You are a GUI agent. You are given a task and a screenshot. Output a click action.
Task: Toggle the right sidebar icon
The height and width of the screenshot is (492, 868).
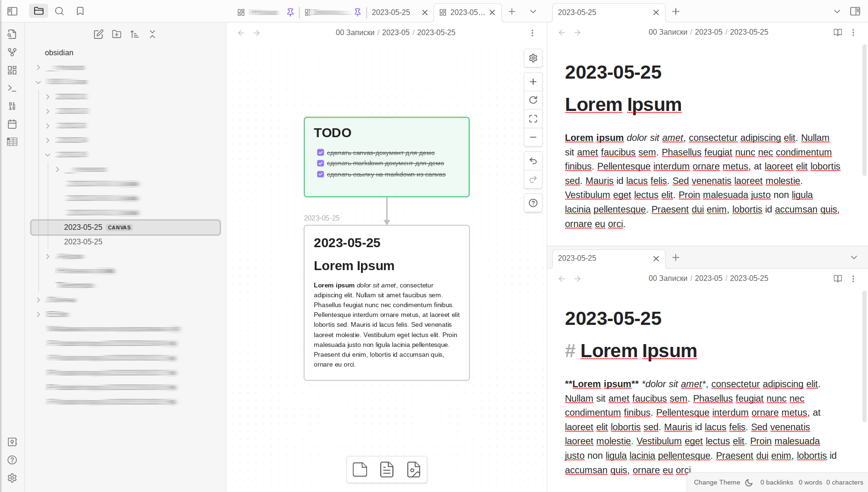coord(855,11)
